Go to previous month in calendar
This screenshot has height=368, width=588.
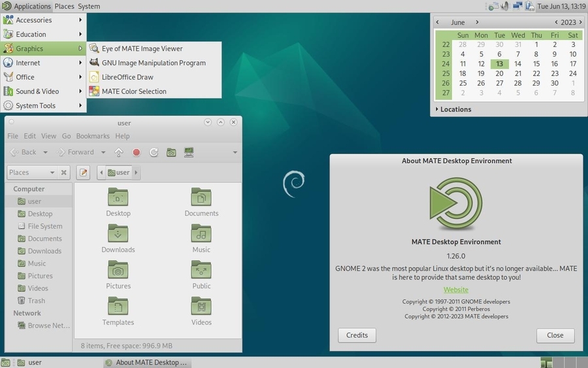pyautogui.click(x=437, y=22)
